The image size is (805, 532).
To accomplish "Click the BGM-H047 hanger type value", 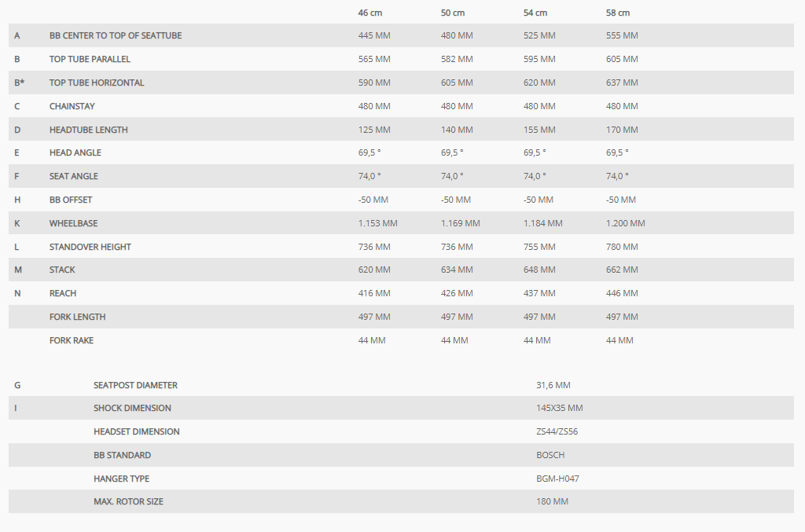I will point(557,479).
